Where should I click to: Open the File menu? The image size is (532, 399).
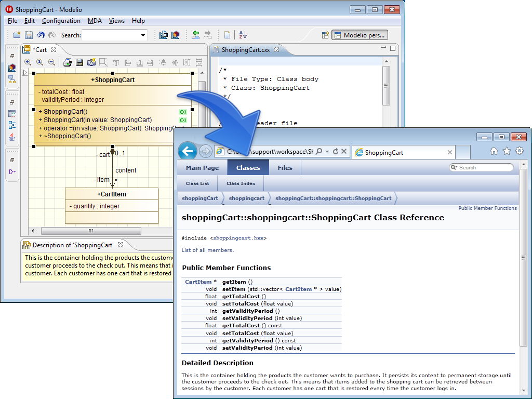pos(12,21)
